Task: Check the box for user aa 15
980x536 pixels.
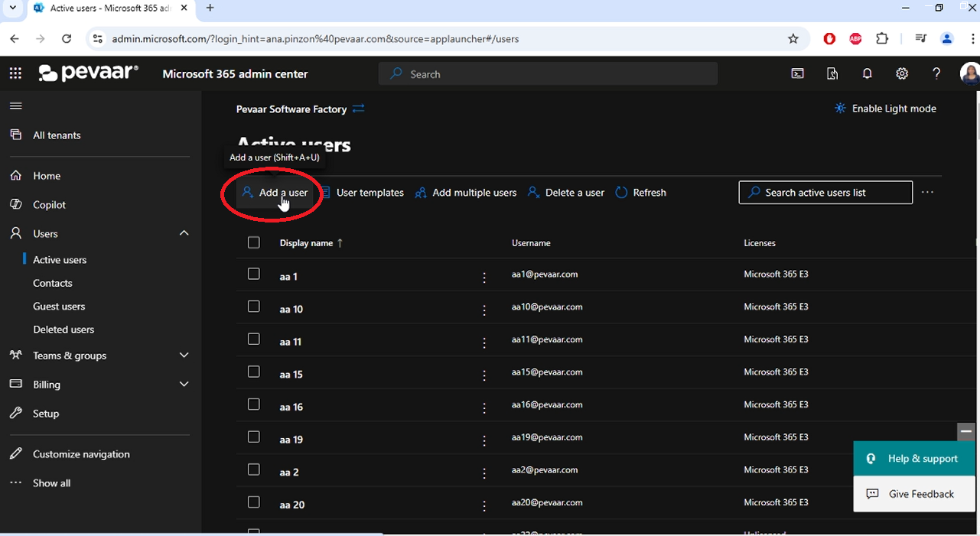Action: click(254, 372)
